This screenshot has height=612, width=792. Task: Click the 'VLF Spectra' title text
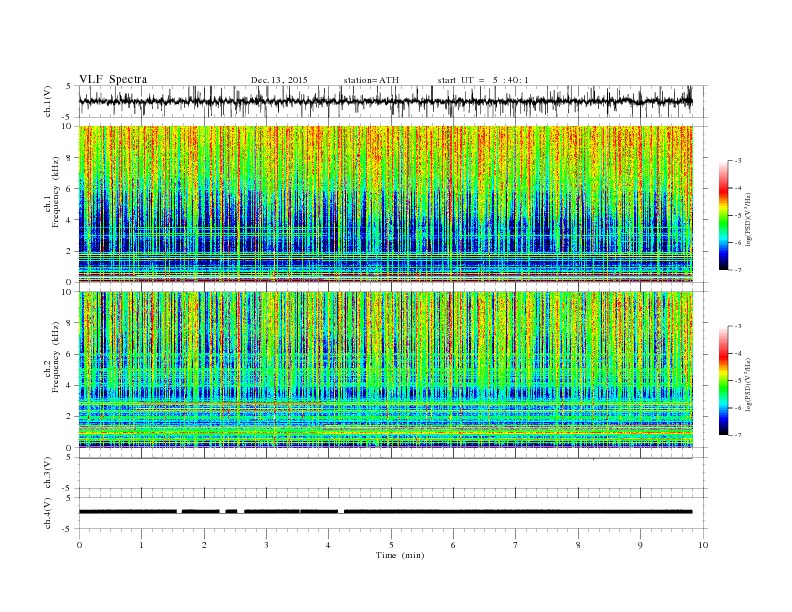pos(113,79)
